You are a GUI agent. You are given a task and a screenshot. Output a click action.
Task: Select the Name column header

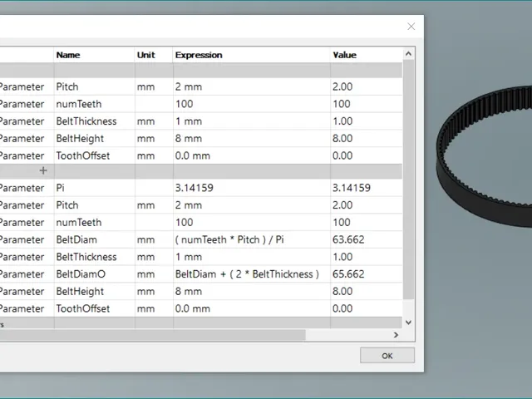pyautogui.click(x=94, y=55)
